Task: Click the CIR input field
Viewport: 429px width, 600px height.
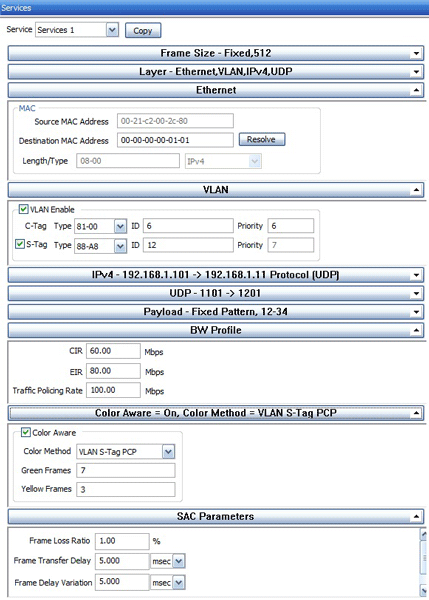Action: [113, 351]
